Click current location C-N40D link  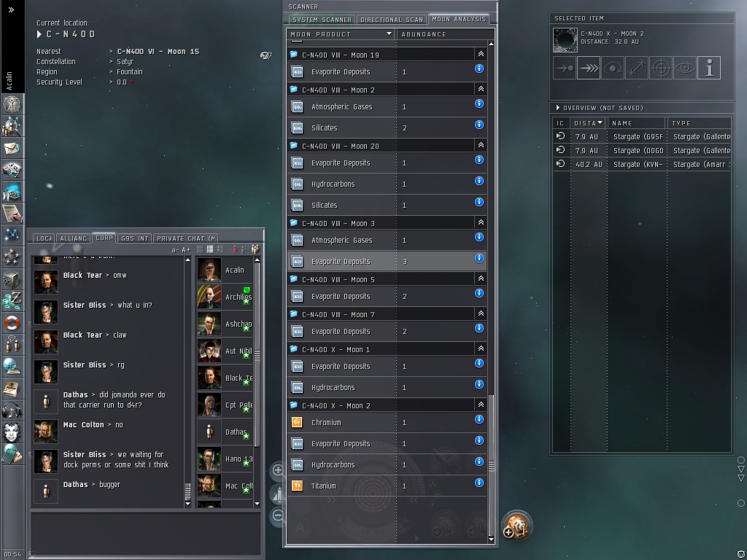(71, 34)
